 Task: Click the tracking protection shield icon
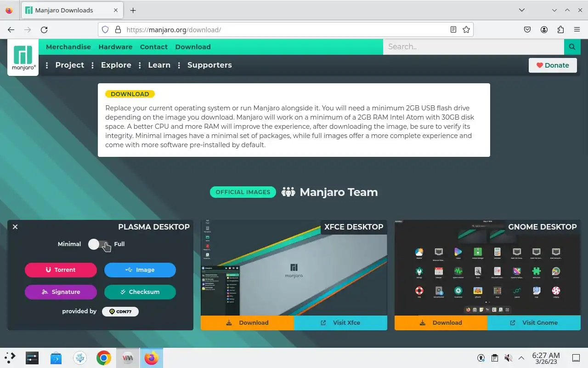105,29
